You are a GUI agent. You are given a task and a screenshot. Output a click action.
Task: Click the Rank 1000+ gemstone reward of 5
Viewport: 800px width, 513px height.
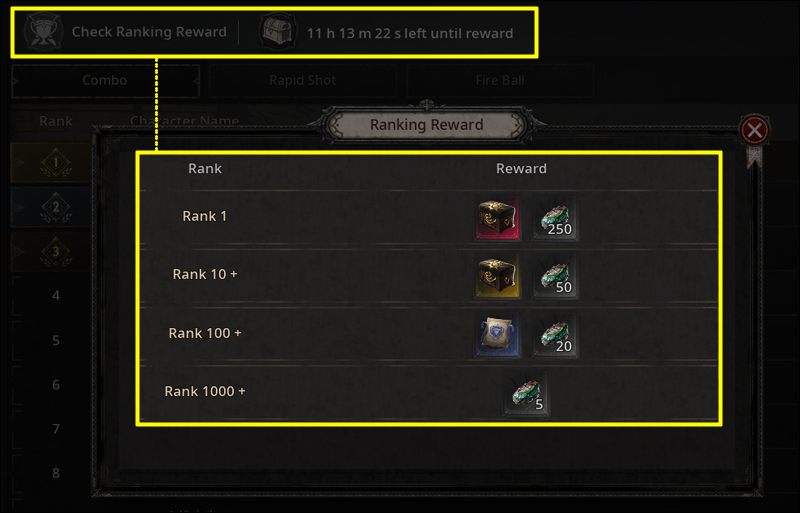(527, 394)
